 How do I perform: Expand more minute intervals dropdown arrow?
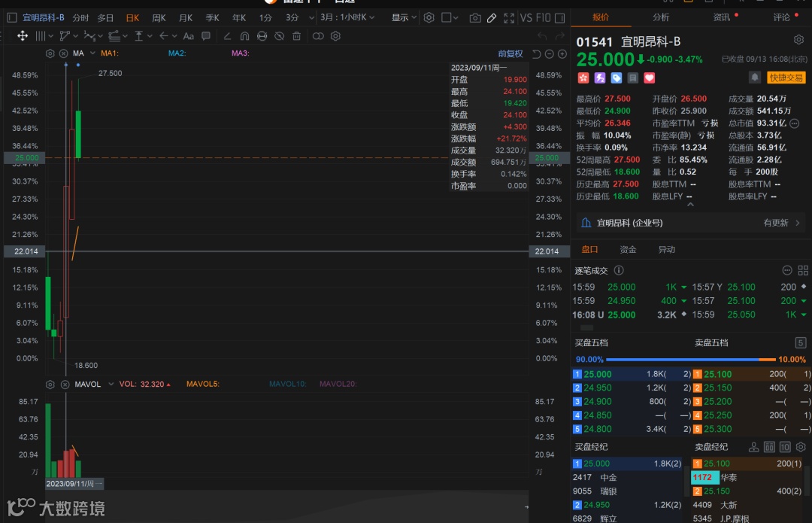click(x=311, y=17)
